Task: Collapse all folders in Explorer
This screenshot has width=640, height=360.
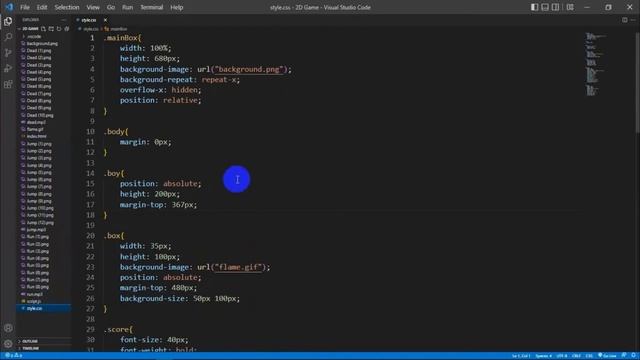Action: click(x=67, y=29)
